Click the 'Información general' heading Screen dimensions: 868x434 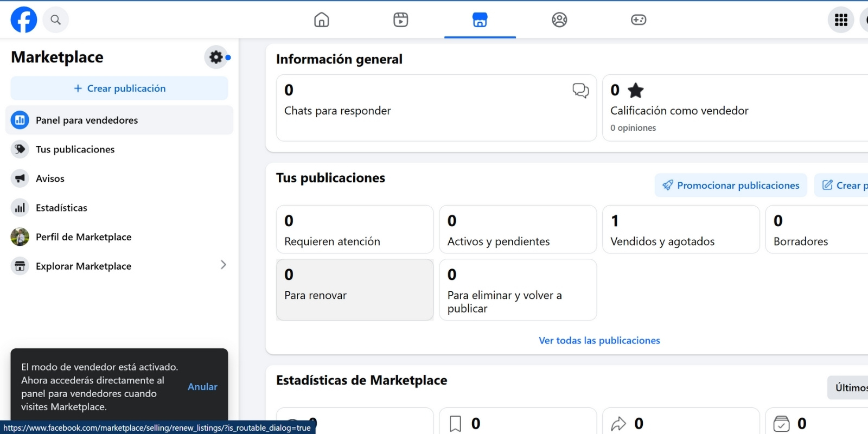click(339, 59)
